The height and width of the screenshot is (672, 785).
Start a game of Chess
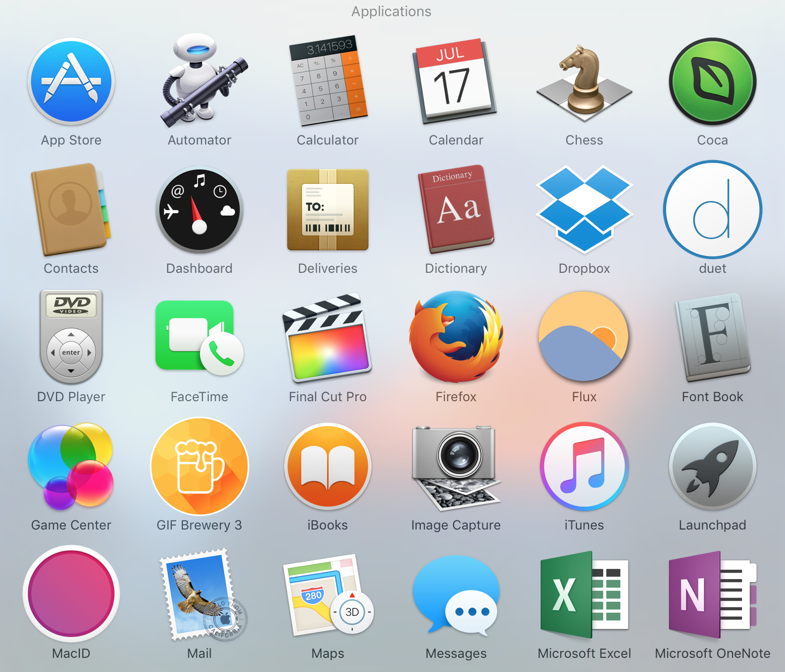584,83
